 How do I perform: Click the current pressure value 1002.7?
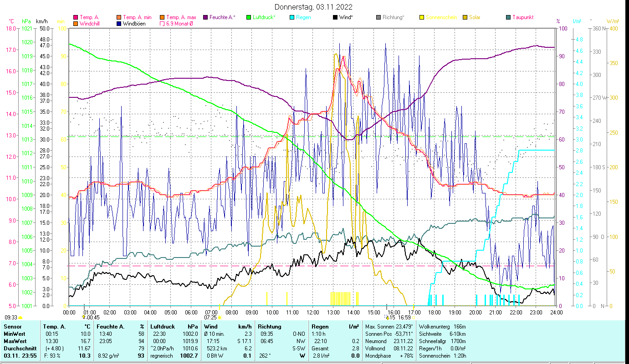[x=190, y=355]
